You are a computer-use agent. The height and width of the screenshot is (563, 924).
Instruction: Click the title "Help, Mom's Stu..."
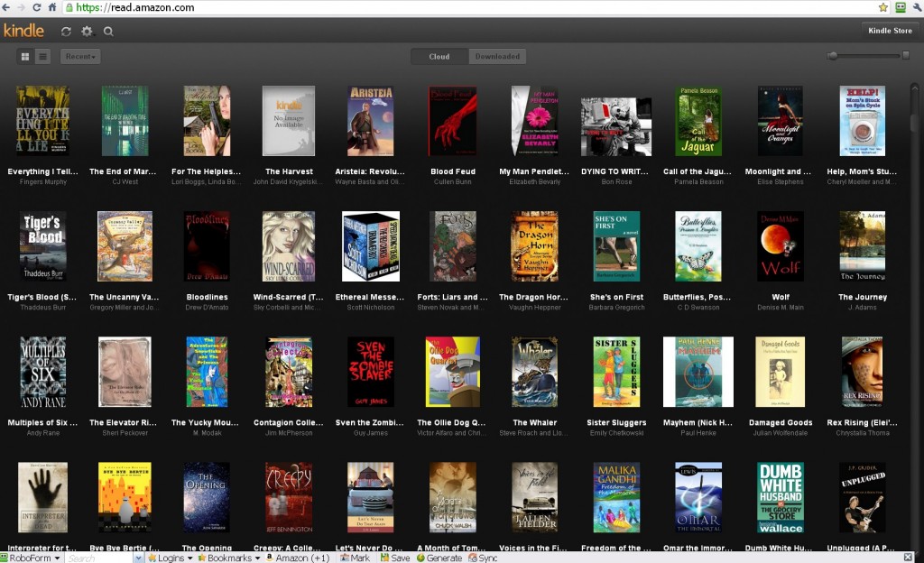[x=862, y=171]
